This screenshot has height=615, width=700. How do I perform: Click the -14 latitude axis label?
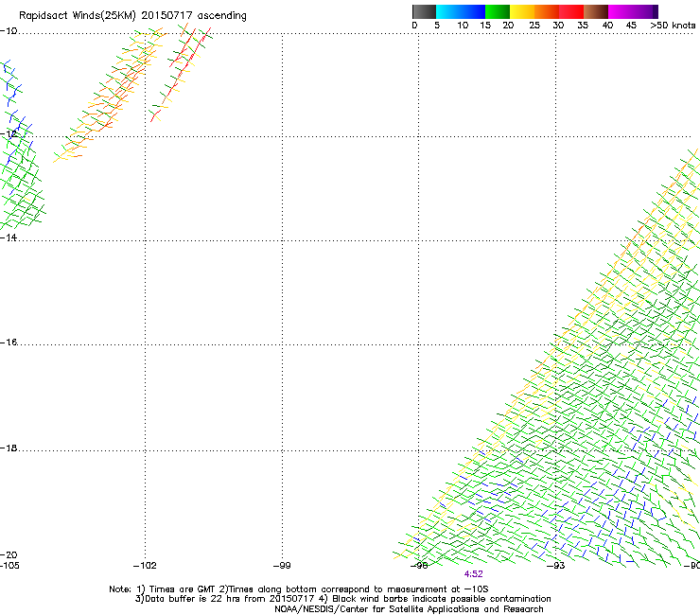click(x=9, y=237)
